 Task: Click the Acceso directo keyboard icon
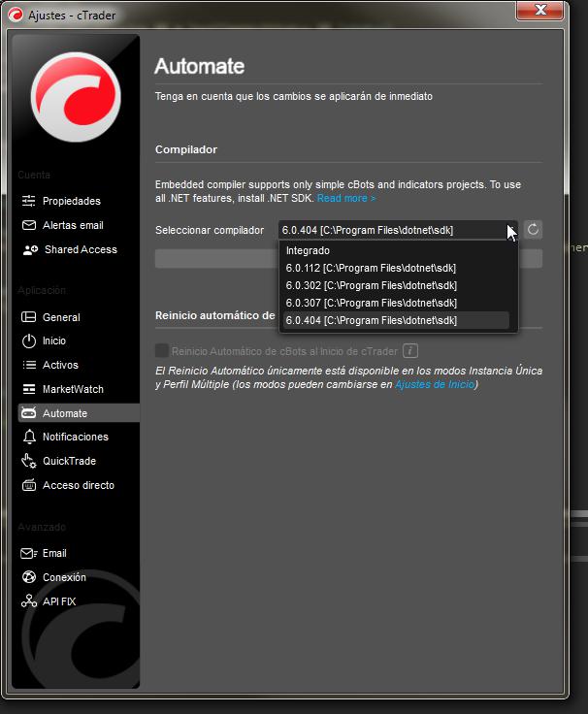[x=29, y=485]
